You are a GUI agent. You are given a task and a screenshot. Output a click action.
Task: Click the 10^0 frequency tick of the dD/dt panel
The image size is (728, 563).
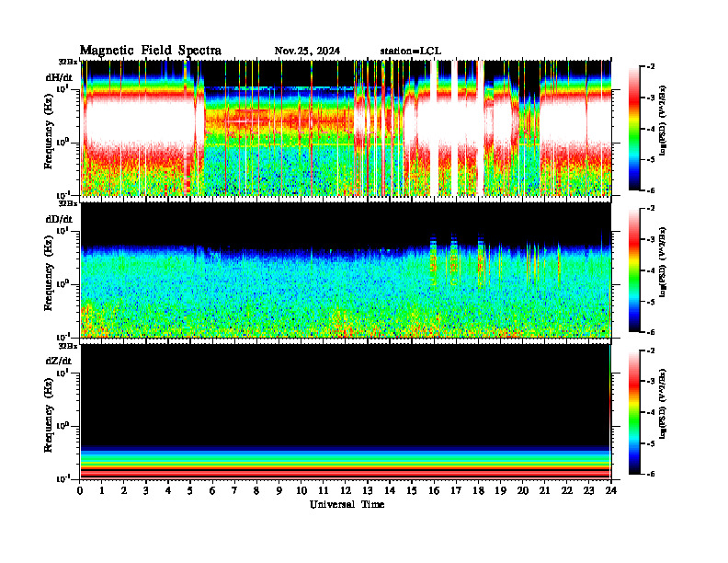coord(63,283)
